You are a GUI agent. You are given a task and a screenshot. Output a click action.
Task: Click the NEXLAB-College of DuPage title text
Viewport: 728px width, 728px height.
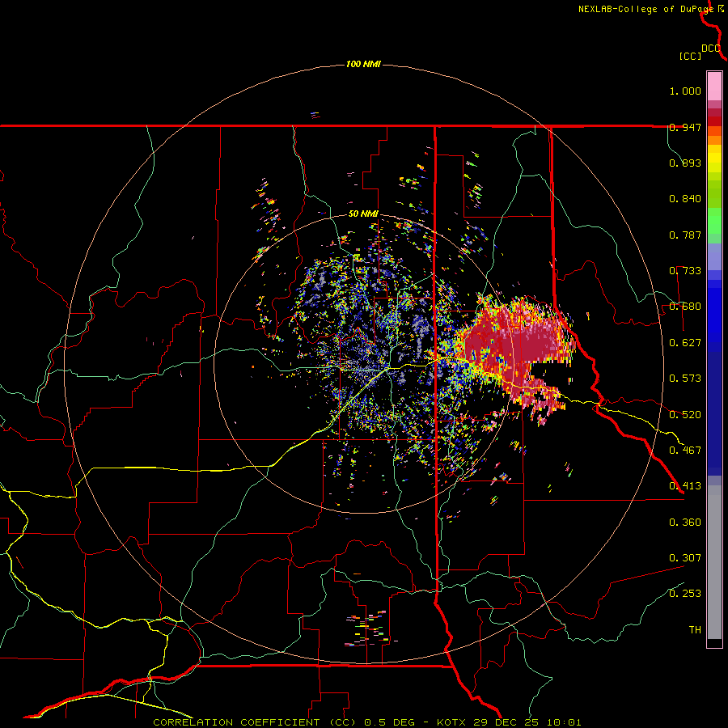[646, 9]
